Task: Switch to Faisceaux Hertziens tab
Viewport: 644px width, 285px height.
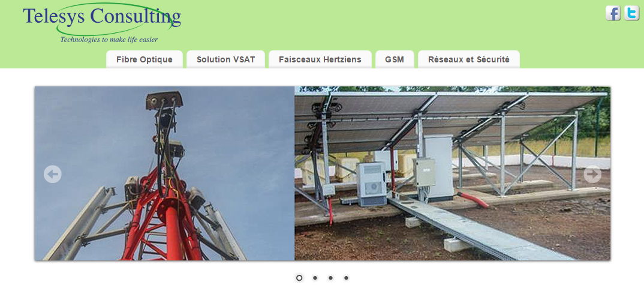Action: (320, 59)
